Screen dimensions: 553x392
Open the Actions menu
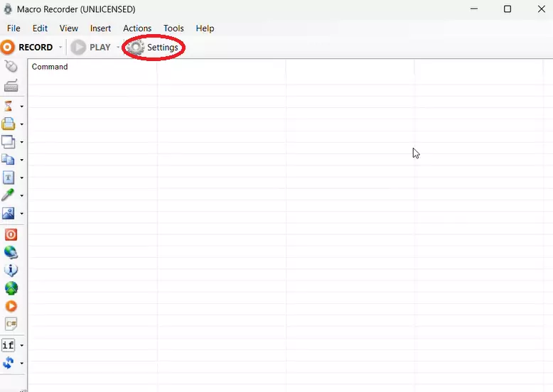[x=137, y=28]
